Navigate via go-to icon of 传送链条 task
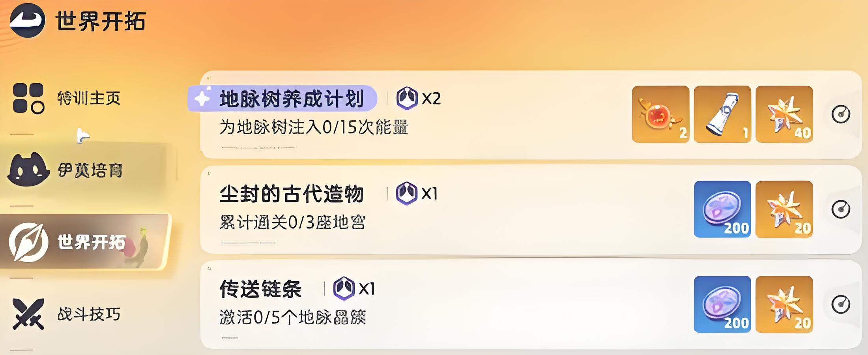 [x=841, y=305]
